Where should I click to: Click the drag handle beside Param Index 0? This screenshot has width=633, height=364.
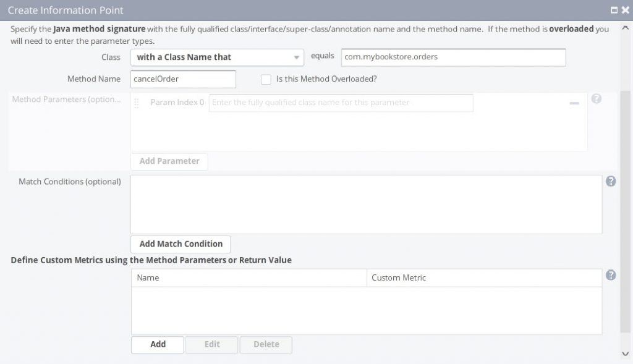pos(137,103)
